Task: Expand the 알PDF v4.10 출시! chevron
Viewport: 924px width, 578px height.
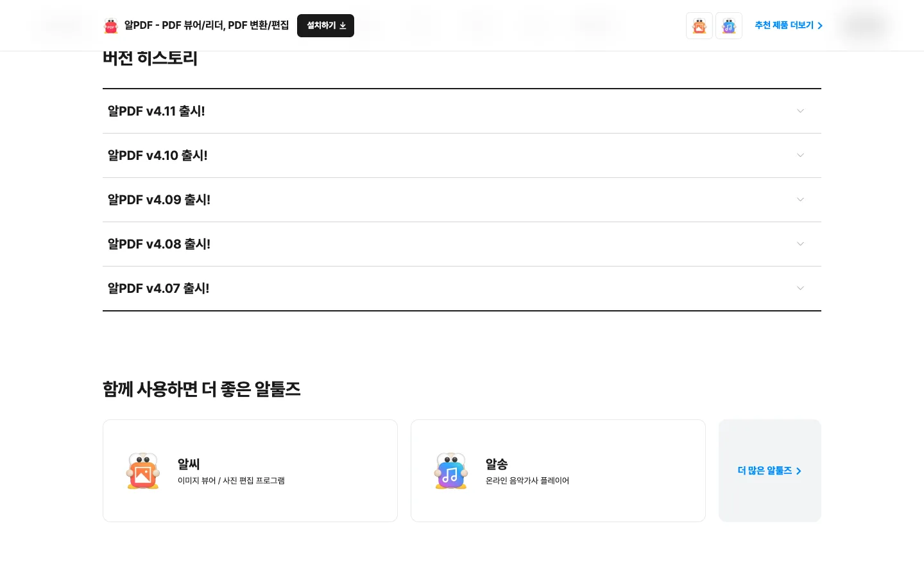Action: (800, 155)
